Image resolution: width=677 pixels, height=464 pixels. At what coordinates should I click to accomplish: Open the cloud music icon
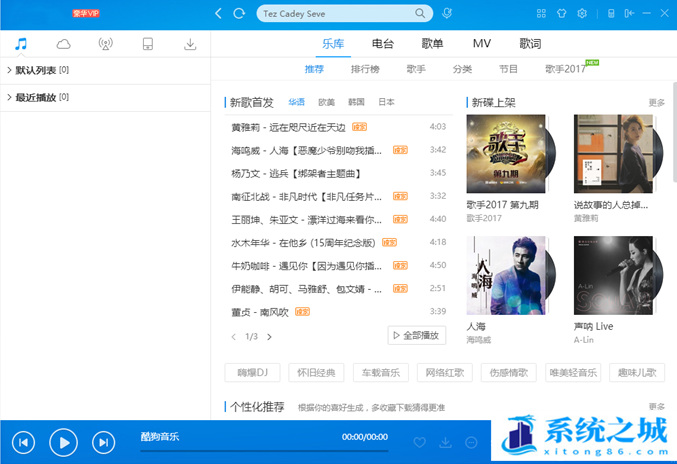coord(63,44)
